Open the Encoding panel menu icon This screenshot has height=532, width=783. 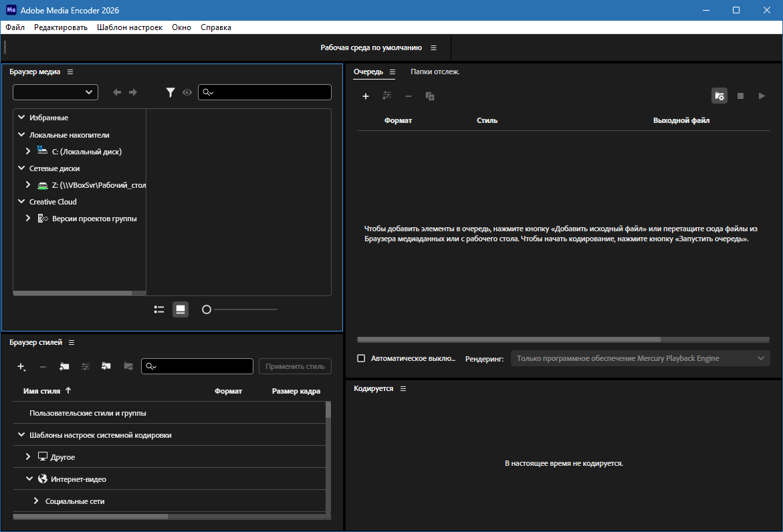coord(403,389)
